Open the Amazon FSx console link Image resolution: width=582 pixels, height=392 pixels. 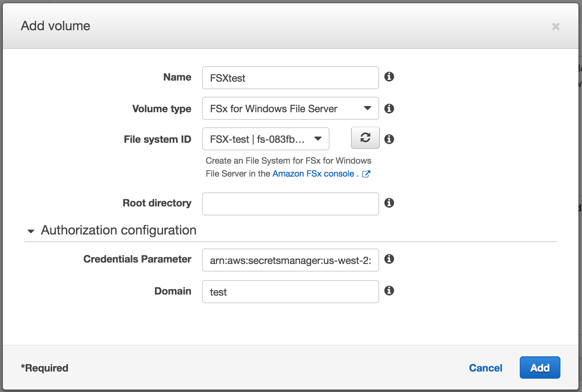click(313, 174)
